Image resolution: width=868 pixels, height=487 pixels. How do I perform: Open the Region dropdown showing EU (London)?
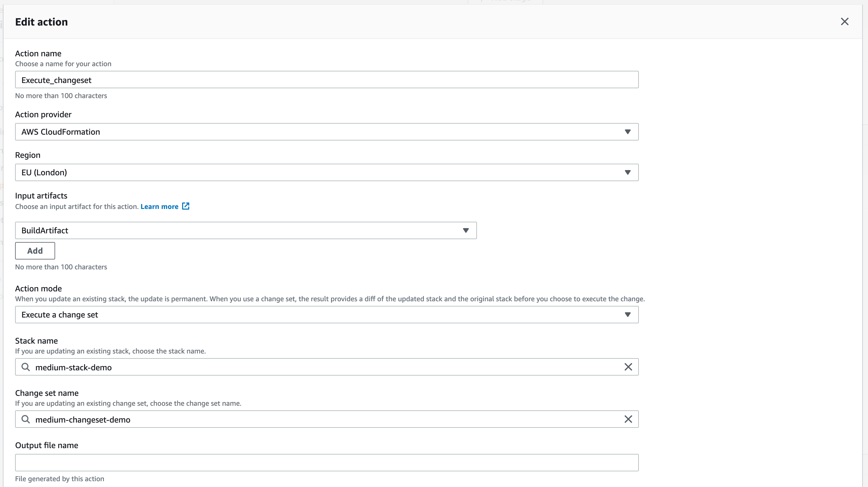click(326, 173)
